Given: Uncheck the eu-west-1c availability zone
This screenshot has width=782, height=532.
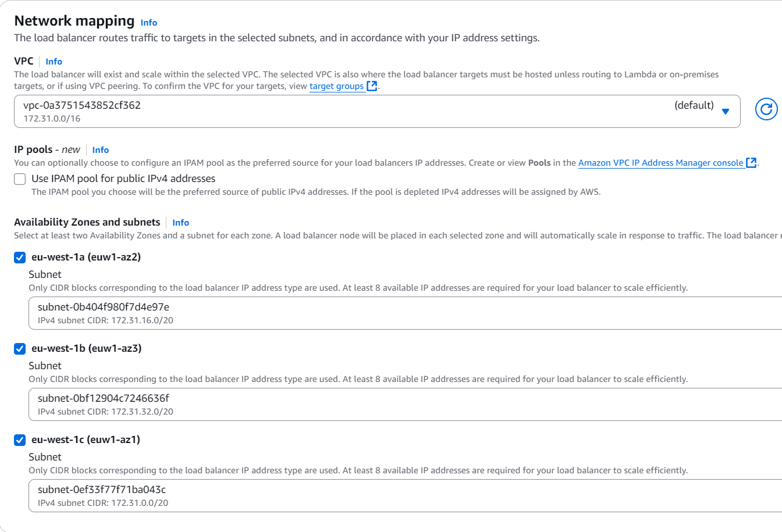Looking at the screenshot, I should tap(20, 440).
